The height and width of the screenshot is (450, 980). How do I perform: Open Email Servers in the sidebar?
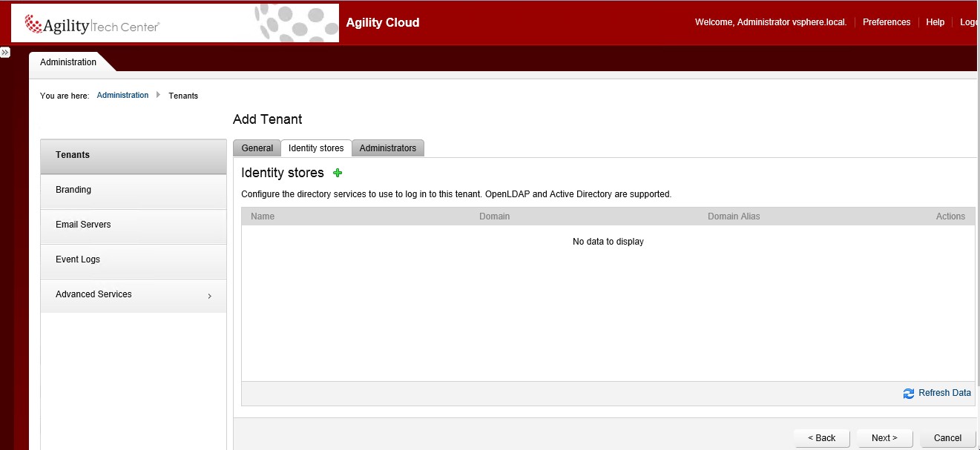(x=83, y=225)
